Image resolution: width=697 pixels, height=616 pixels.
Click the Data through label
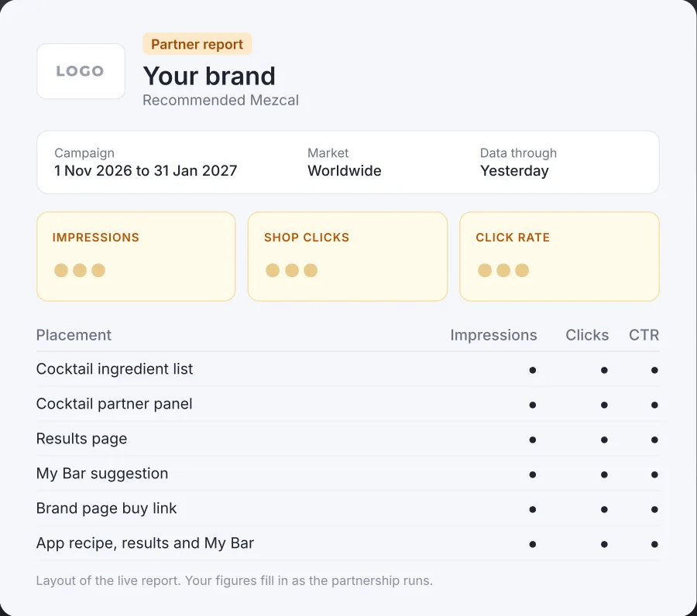pos(518,152)
